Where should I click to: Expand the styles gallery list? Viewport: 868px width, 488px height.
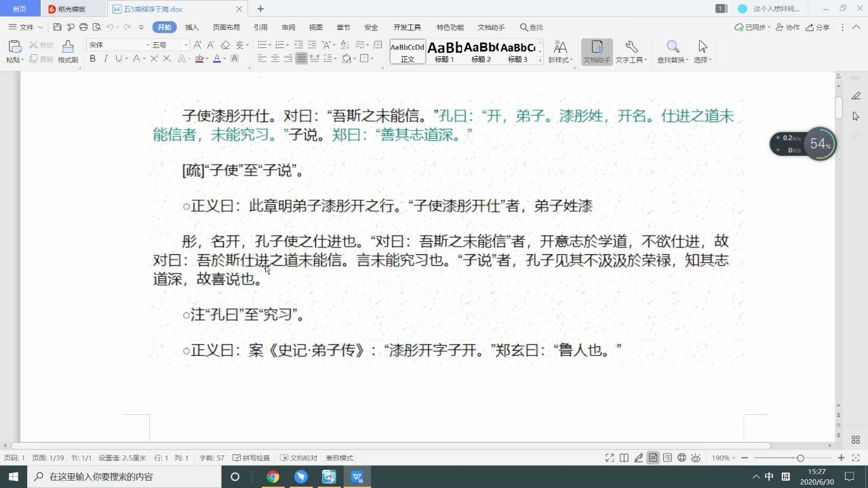pyautogui.click(x=540, y=60)
